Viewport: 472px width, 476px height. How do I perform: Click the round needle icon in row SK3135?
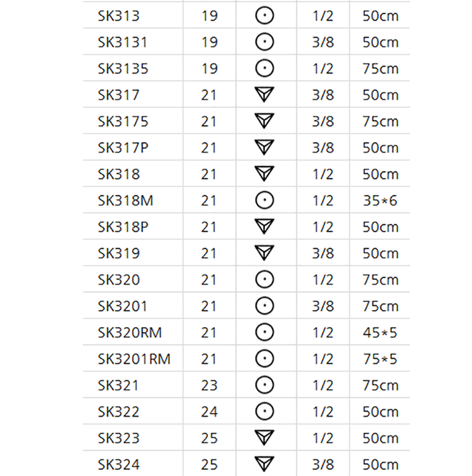pos(265,69)
